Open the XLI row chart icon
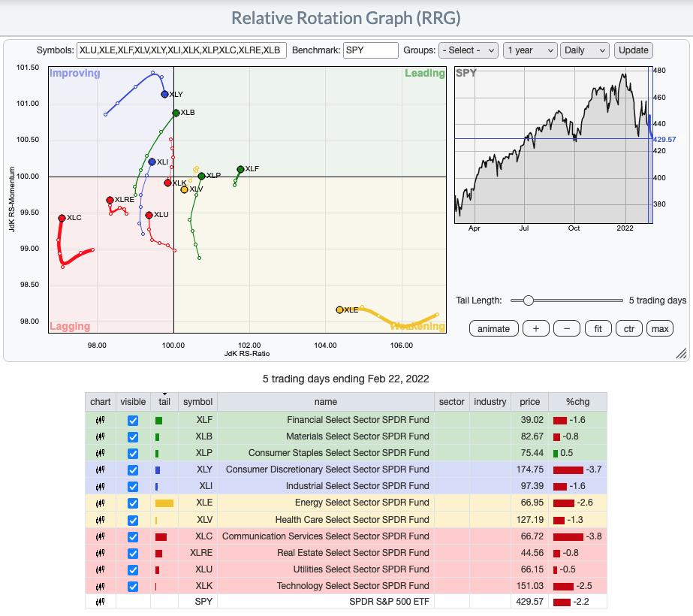The image size is (693, 616). [x=101, y=487]
